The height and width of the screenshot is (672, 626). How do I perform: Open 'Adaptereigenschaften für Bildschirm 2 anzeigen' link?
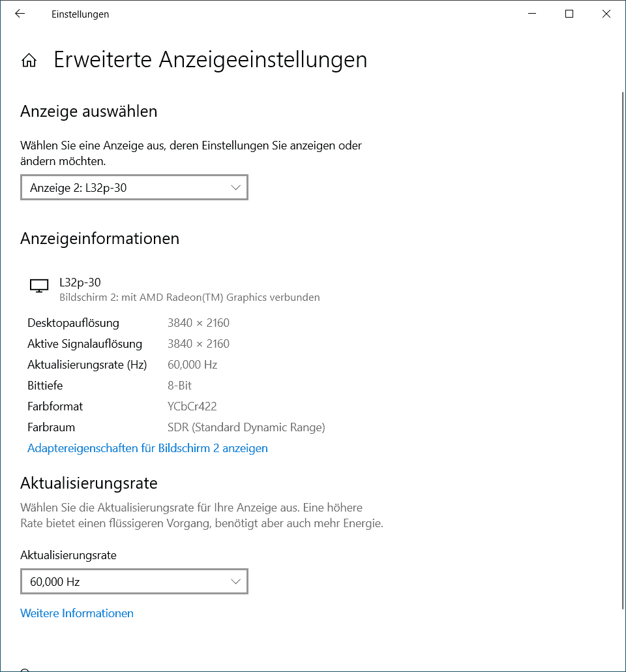pyautogui.click(x=147, y=448)
